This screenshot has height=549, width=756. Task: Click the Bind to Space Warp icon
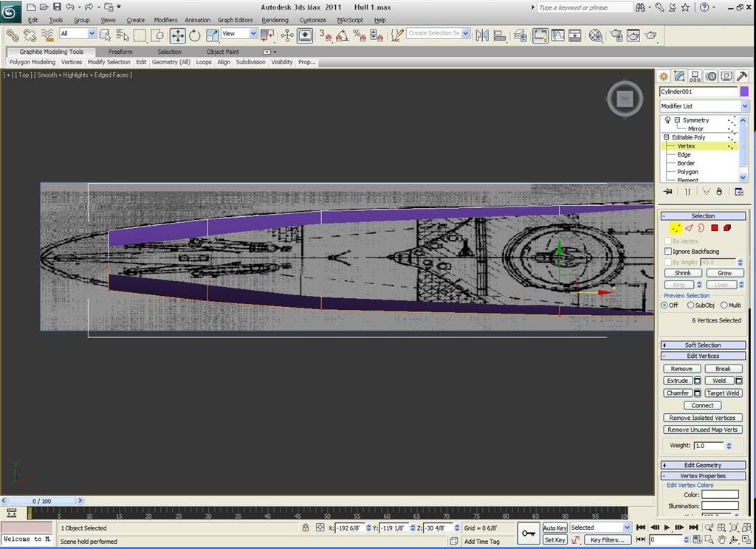click(x=47, y=35)
